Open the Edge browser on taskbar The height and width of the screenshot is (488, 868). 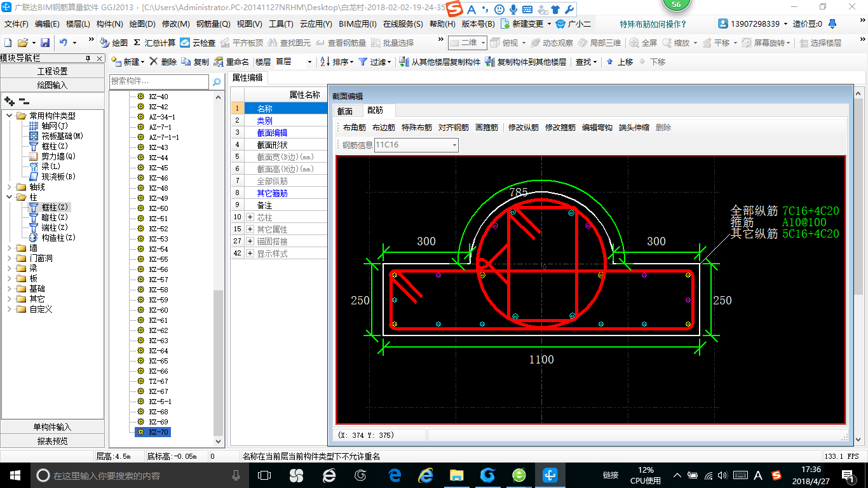pos(395,475)
